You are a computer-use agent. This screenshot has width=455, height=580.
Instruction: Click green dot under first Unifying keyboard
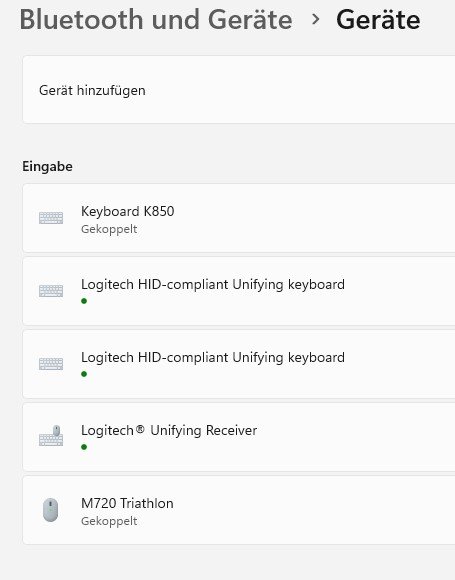click(x=84, y=301)
